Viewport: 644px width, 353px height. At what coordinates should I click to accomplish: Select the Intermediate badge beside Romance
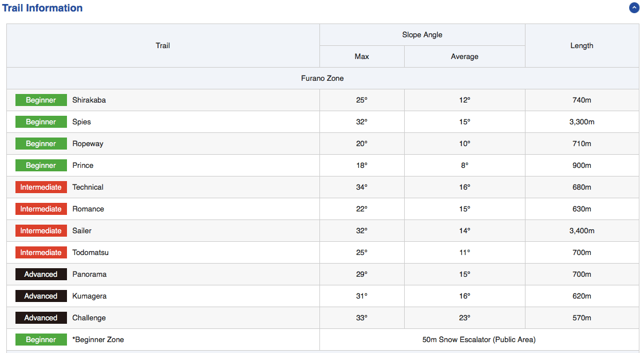coord(41,209)
